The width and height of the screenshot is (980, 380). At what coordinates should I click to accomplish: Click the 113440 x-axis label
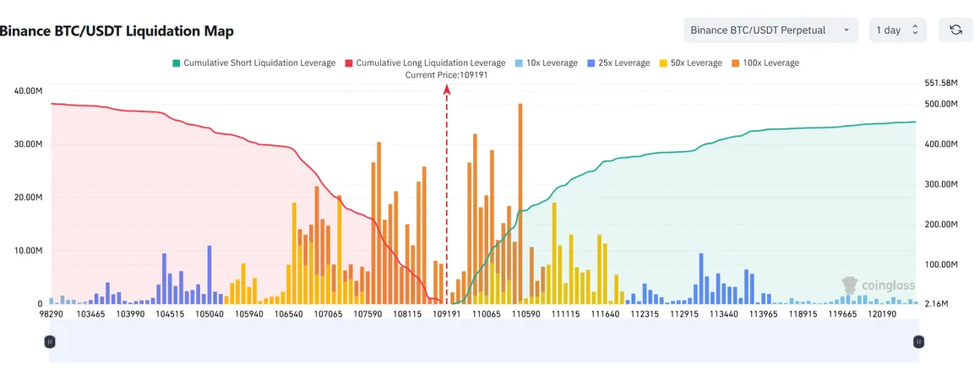(725, 314)
